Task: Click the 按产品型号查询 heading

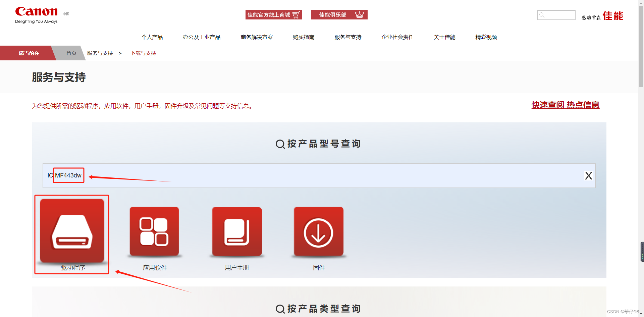Action: point(318,144)
